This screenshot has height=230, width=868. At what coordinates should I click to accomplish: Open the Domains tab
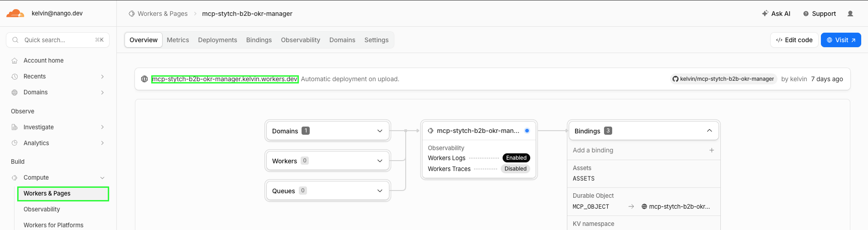(x=342, y=40)
